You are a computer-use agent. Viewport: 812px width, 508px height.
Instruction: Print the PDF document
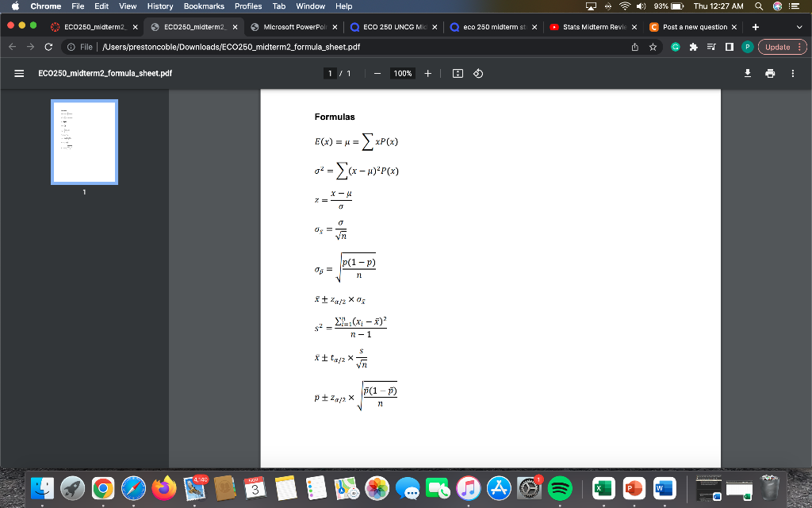tap(770, 74)
